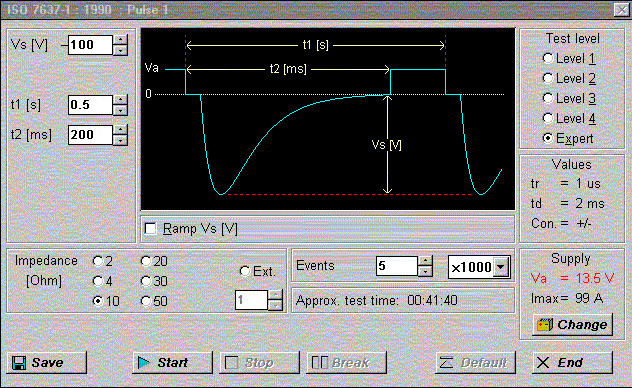Decrease Vs [V] value with down arrow
Image resolution: width=632 pixels, height=388 pixels.
click(x=121, y=50)
